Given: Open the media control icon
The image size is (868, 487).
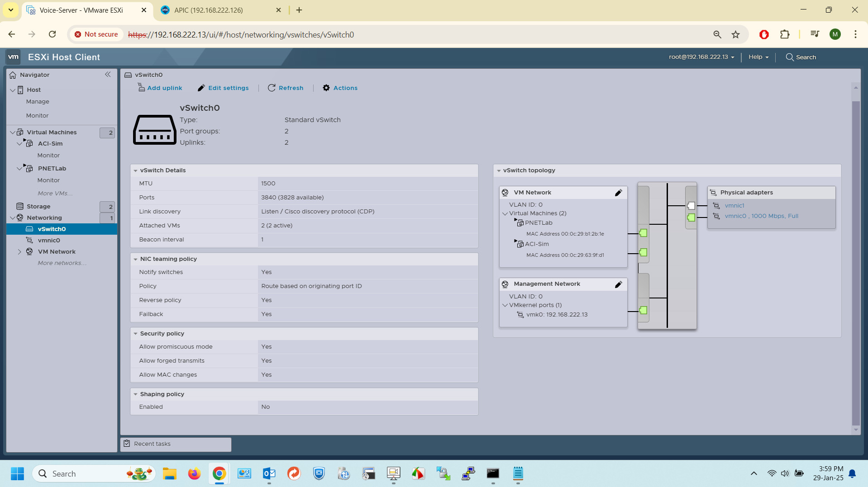Looking at the screenshot, I should 815,34.
